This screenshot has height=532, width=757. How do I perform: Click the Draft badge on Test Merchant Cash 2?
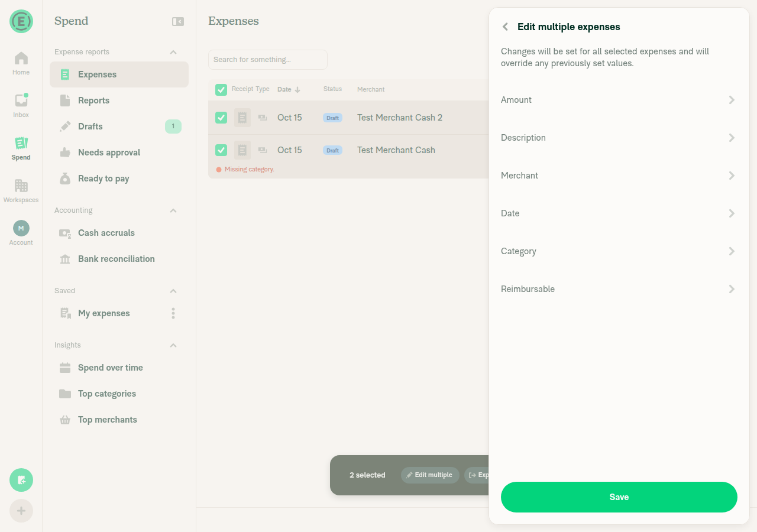pyautogui.click(x=332, y=118)
